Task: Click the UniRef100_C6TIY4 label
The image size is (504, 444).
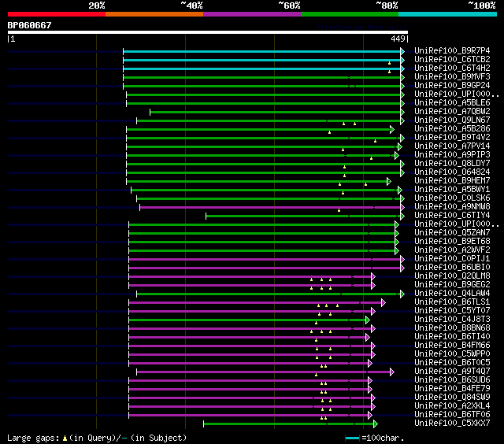Action: click(452, 216)
